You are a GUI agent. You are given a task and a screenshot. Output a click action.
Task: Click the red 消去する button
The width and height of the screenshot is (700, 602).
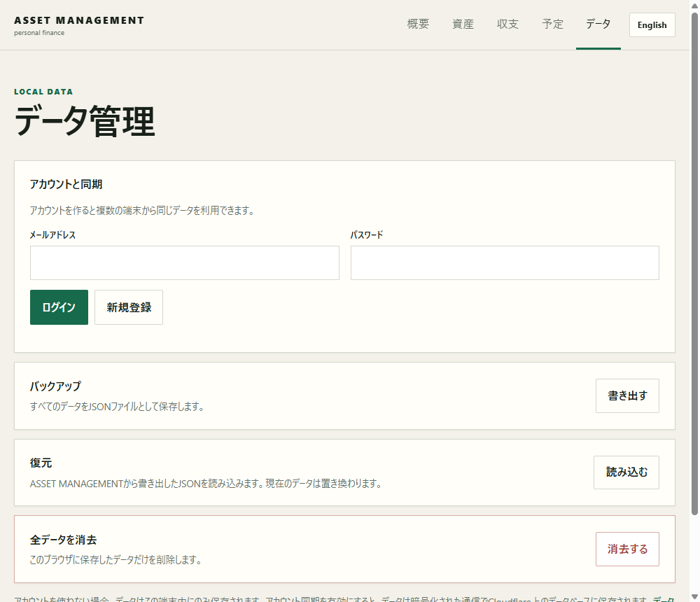click(x=626, y=549)
